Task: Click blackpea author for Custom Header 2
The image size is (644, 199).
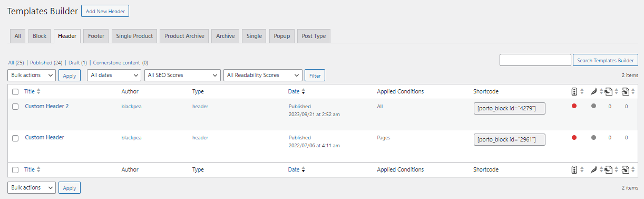Action: 132,106
